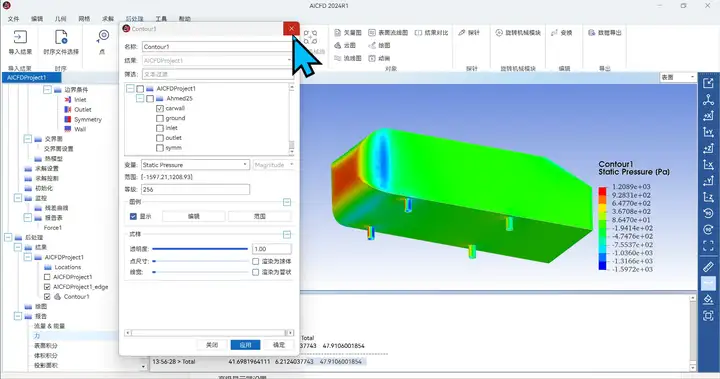720x379 pixels.
Task: Check the inlet surface checkbox
Action: 160,128
